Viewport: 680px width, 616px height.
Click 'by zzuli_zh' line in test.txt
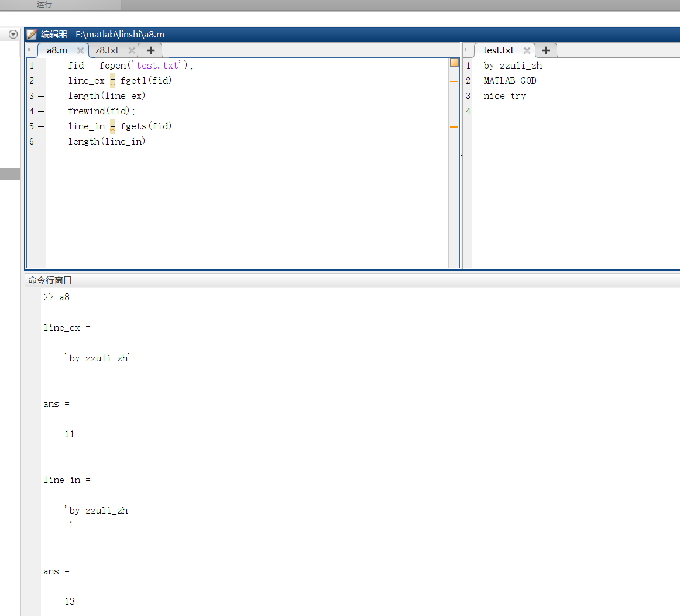click(x=513, y=66)
